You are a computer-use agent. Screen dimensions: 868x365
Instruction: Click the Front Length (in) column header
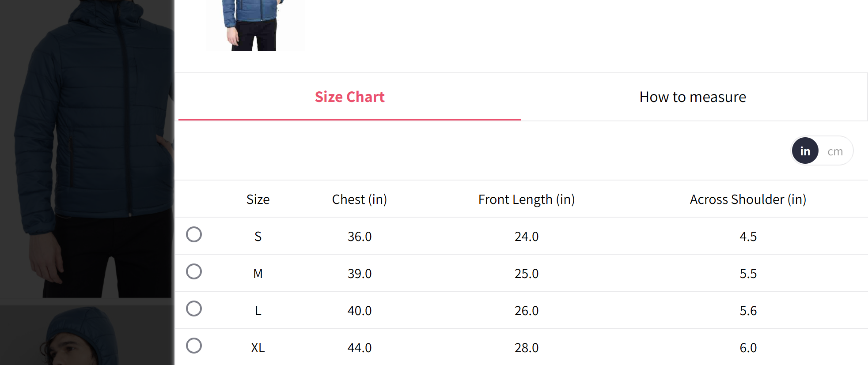tap(526, 199)
